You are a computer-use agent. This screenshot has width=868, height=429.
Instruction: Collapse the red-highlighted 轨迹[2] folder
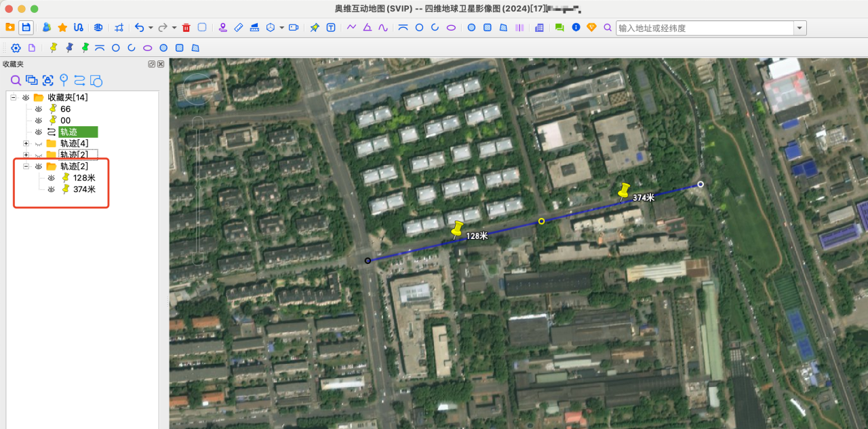tap(24, 166)
